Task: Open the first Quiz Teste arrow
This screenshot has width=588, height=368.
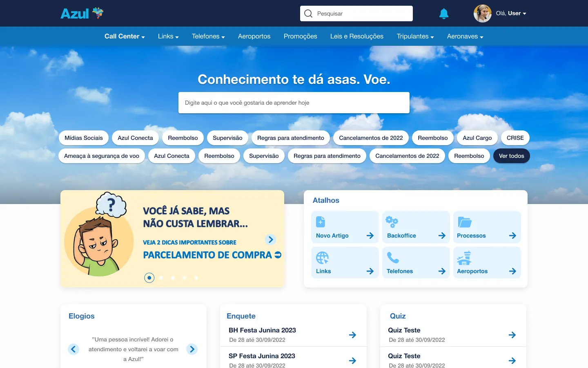Action: 512,335
